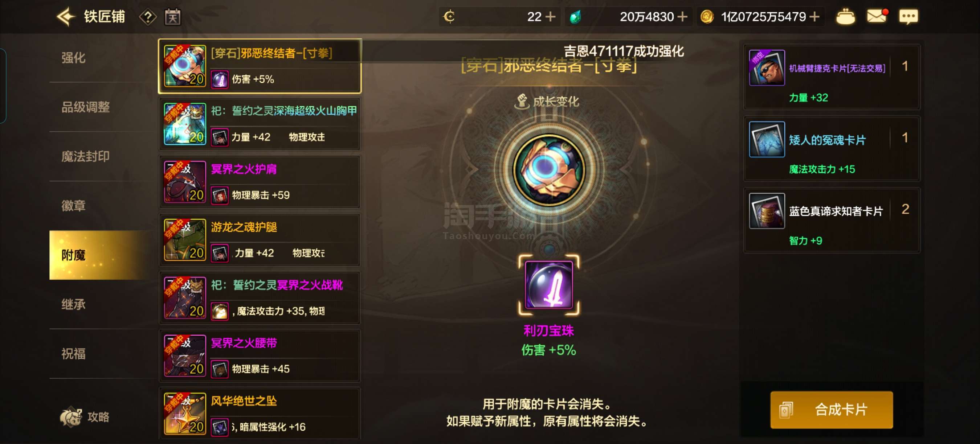This screenshot has width=980, height=444.
Task: Click the plus next to gold coins
Action: coord(814,17)
